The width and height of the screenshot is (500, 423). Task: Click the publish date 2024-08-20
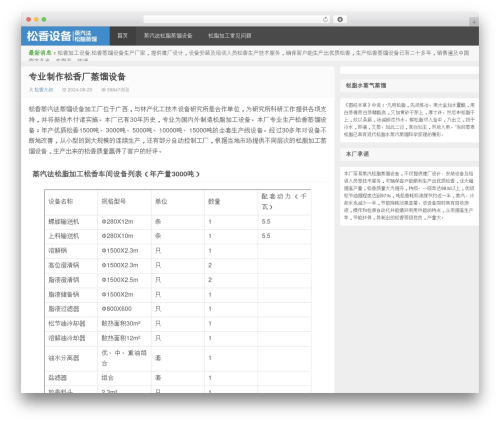80,90
